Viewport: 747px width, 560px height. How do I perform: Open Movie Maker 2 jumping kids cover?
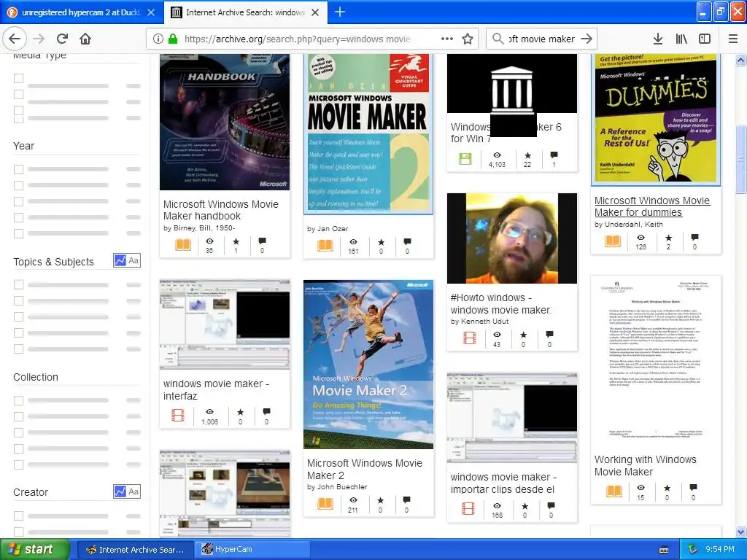coord(368,365)
